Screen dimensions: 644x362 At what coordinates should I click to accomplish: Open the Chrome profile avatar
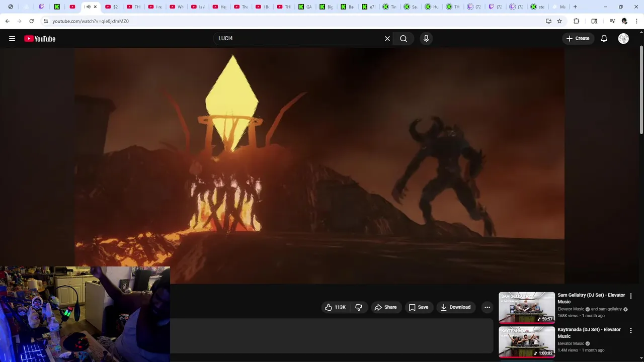point(624,21)
